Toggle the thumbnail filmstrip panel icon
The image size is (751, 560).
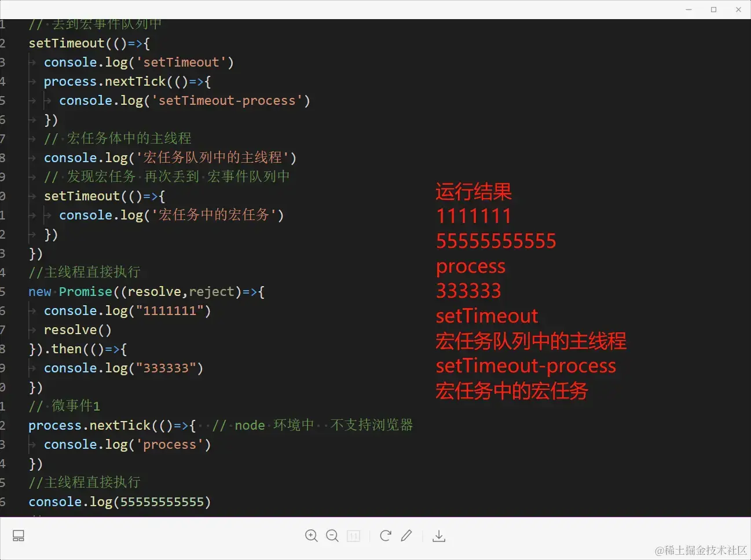click(x=19, y=536)
